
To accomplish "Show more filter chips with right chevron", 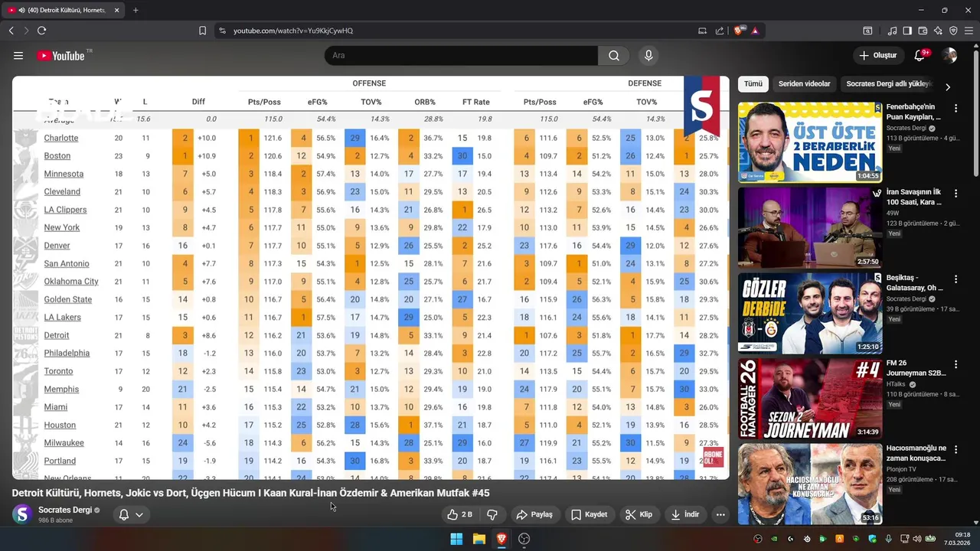I will click(x=948, y=86).
